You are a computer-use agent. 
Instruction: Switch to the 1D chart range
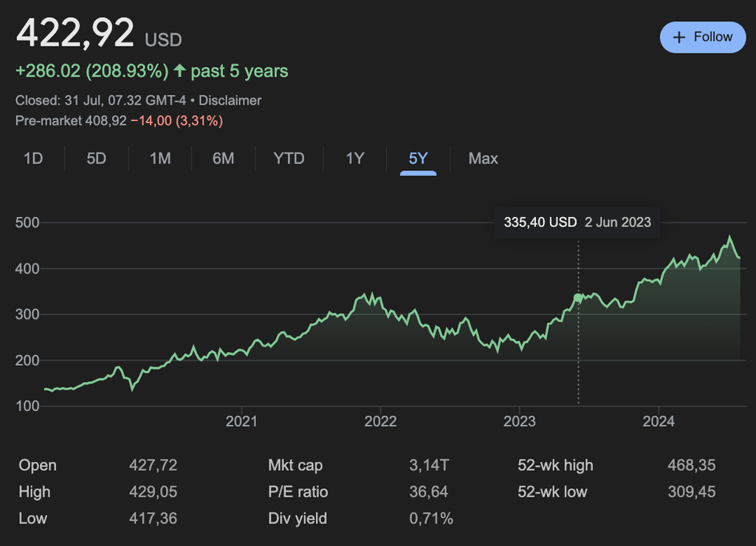coord(33,159)
